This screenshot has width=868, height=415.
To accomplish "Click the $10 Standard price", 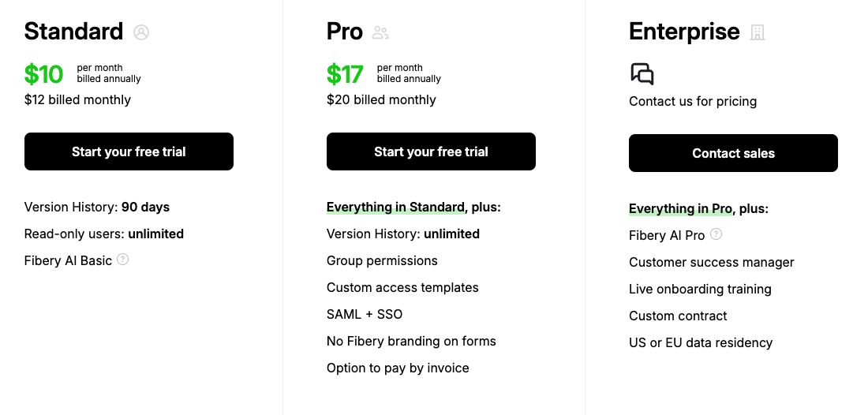I will point(43,74).
